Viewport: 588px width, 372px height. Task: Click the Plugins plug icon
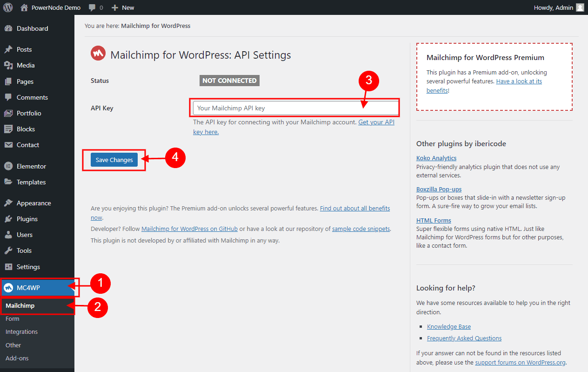[8, 219]
